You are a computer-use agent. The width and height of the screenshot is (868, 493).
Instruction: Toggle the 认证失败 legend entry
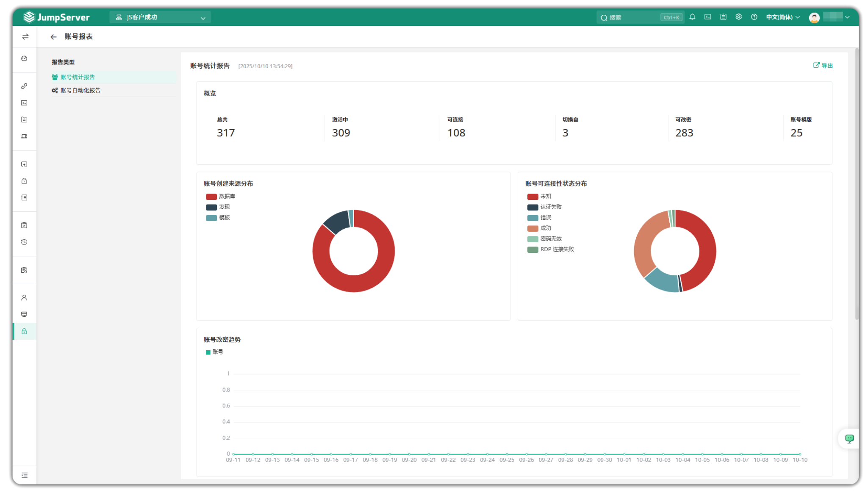544,207
